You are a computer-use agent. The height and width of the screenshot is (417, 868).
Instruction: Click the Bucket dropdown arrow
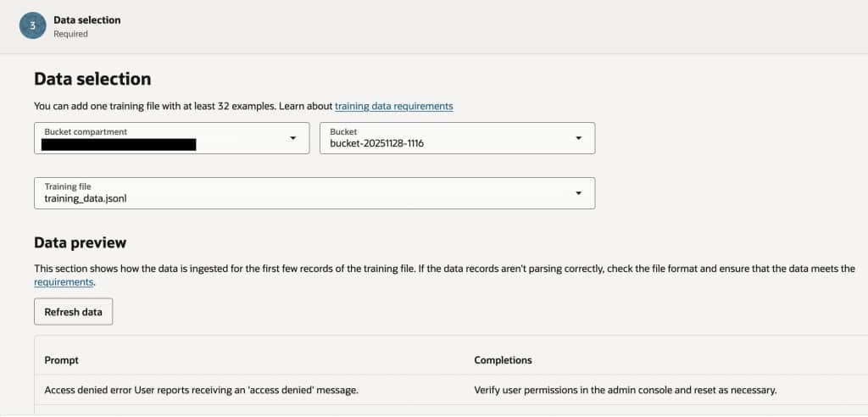pos(578,137)
